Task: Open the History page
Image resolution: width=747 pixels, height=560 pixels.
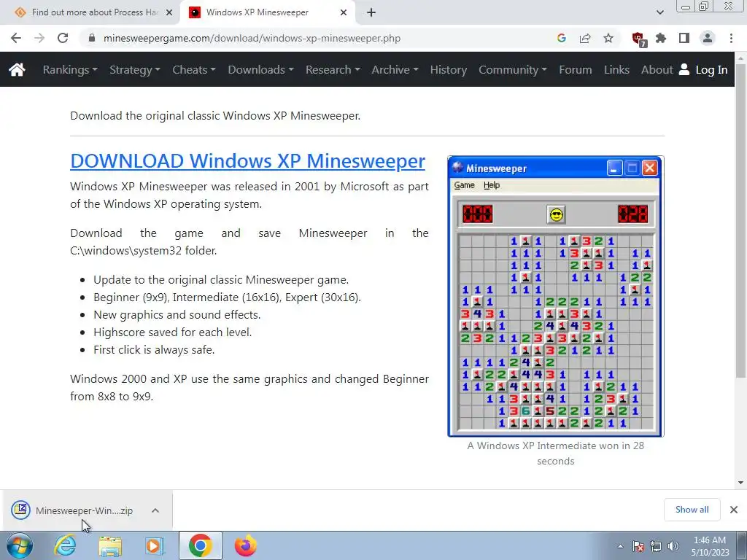Action: [x=449, y=69]
